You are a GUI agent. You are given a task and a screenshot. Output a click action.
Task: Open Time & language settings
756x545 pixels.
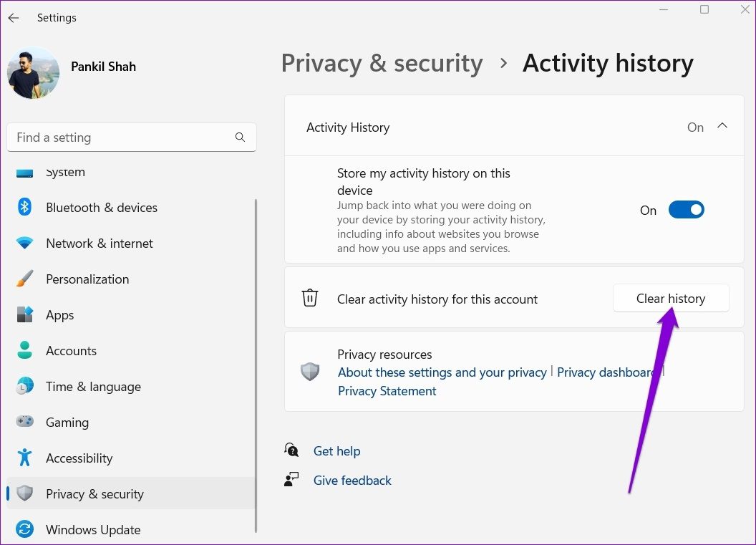point(93,387)
